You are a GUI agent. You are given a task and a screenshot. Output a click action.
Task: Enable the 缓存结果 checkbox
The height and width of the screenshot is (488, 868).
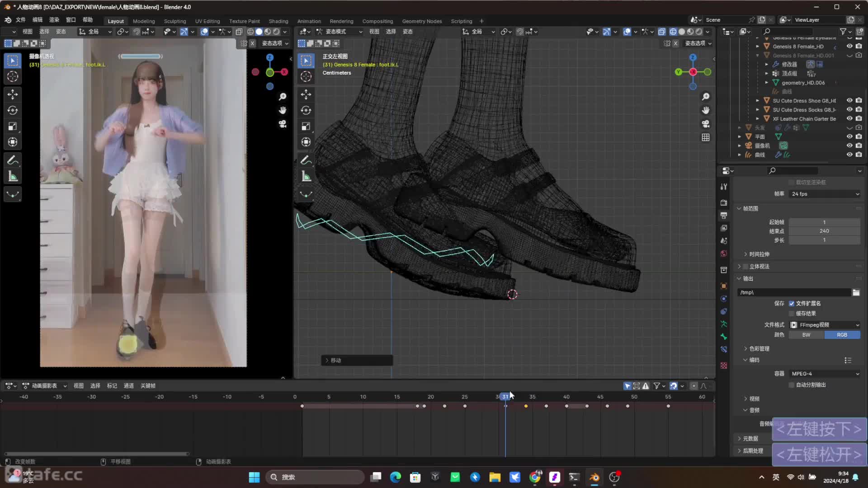(x=792, y=314)
